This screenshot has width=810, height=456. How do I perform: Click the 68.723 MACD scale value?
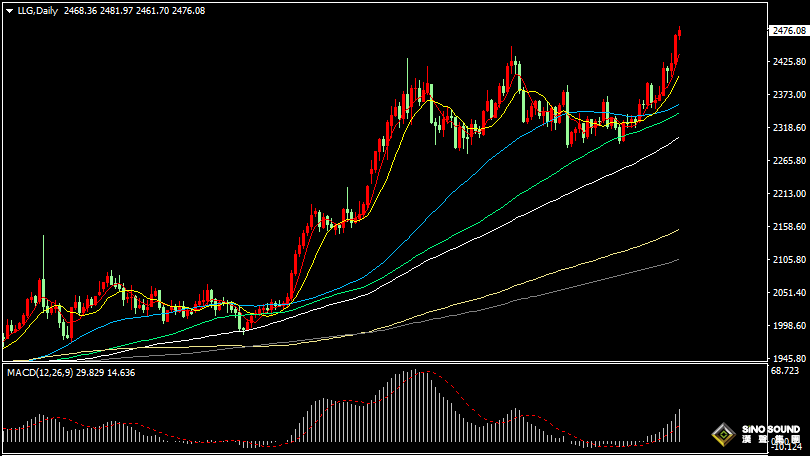point(786,371)
